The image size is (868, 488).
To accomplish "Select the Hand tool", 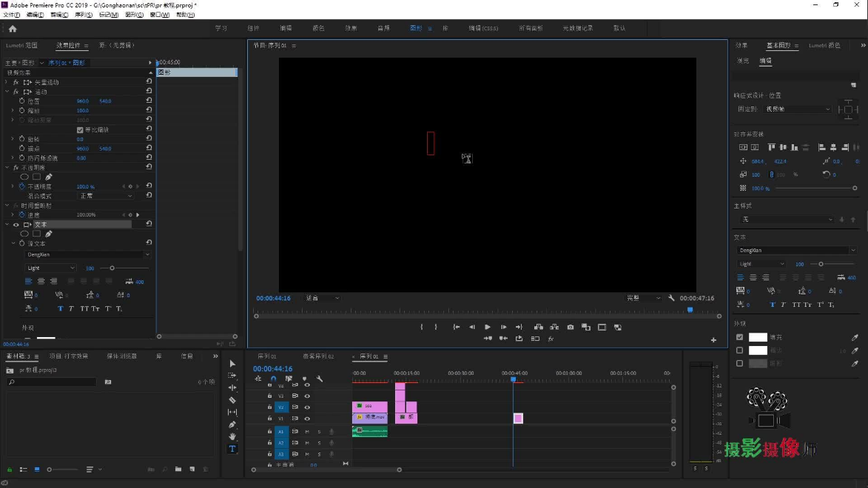I will coord(232,436).
